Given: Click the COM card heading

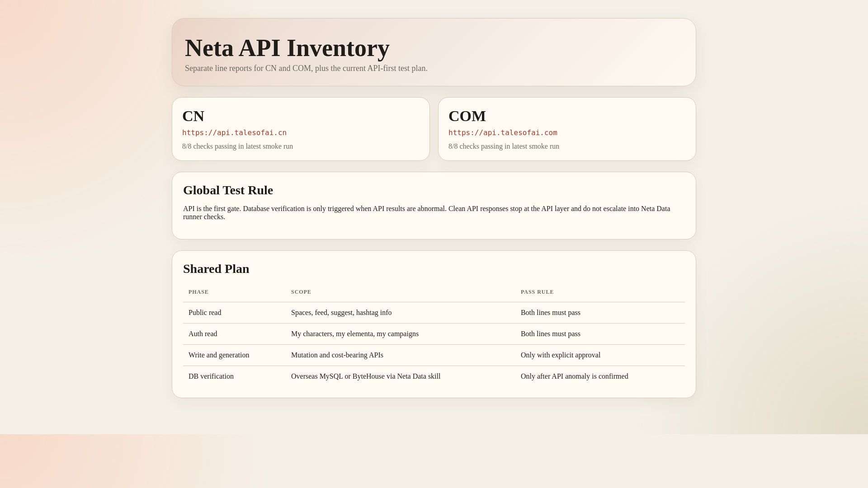Looking at the screenshot, I should (467, 116).
